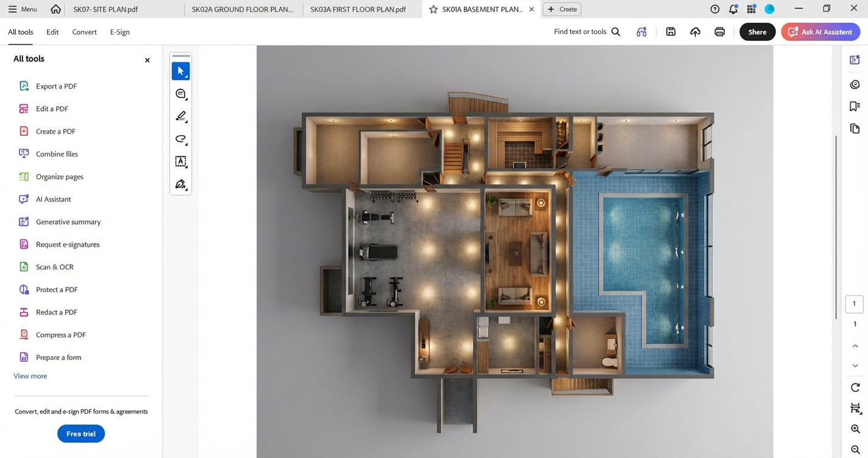The height and width of the screenshot is (458, 868).
Task: Open the bookmarks panel icon
Action: pyautogui.click(x=855, y=107)
